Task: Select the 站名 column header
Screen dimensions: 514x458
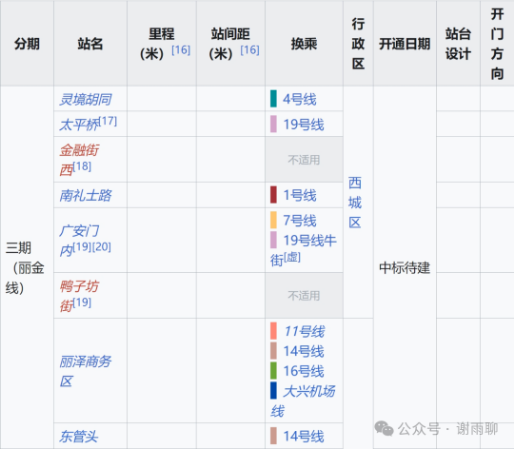Action: 90,44
